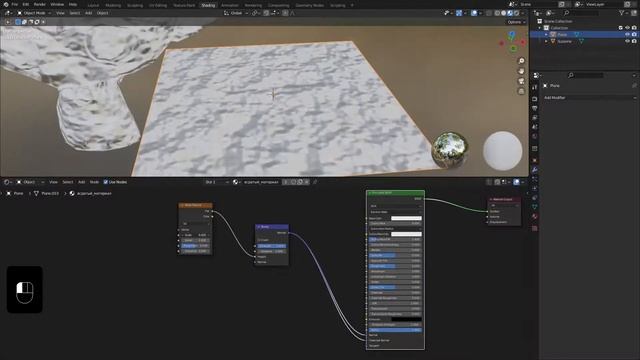The width and height of the screenshot is (640, 360).
Task: Open the Edit menu
Action: click(26, 4)
